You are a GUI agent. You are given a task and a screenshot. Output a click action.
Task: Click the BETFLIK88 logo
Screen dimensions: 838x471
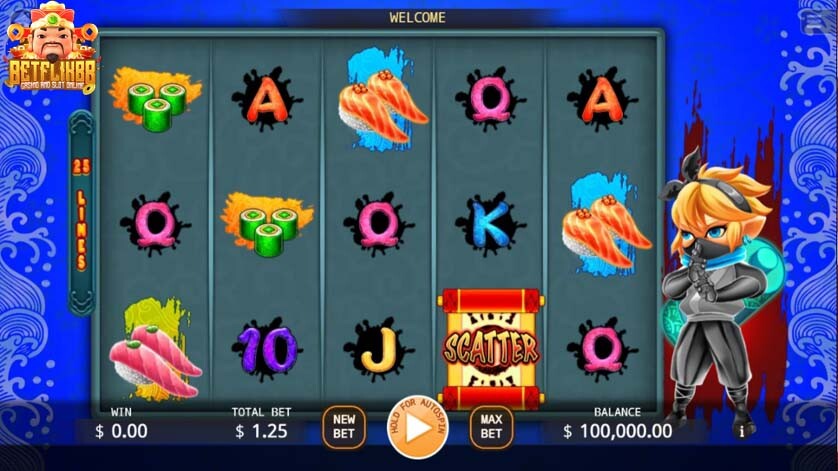coord(52,48)
